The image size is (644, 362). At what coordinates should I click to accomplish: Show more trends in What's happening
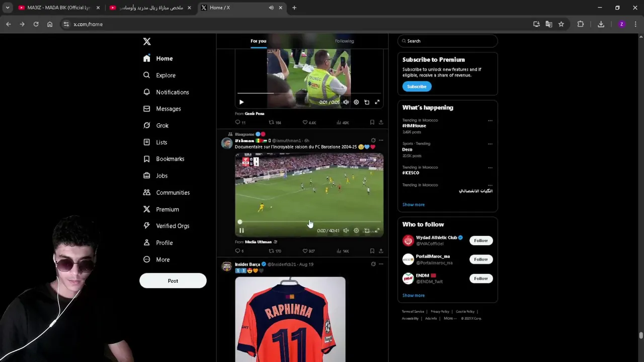(x=414, y=205)
